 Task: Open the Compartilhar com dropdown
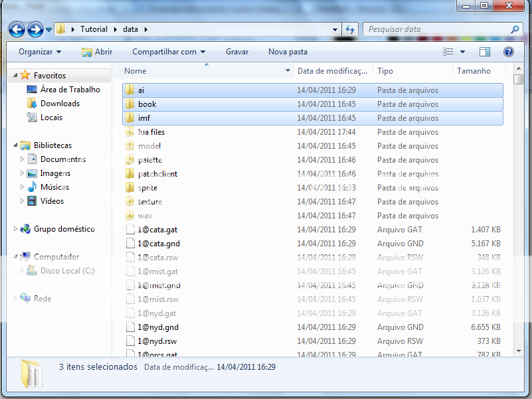coord(168,52)
